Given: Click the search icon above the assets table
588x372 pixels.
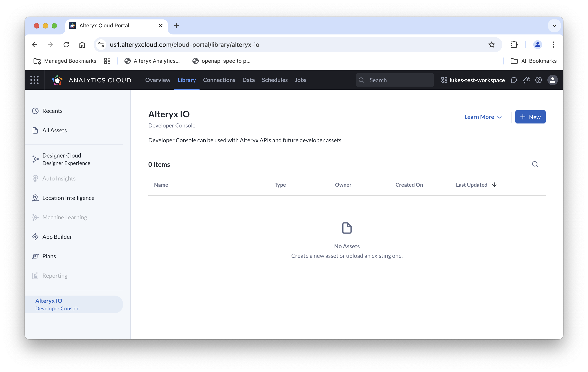Looking at the screenshot, I should click(x=535, y=164).
